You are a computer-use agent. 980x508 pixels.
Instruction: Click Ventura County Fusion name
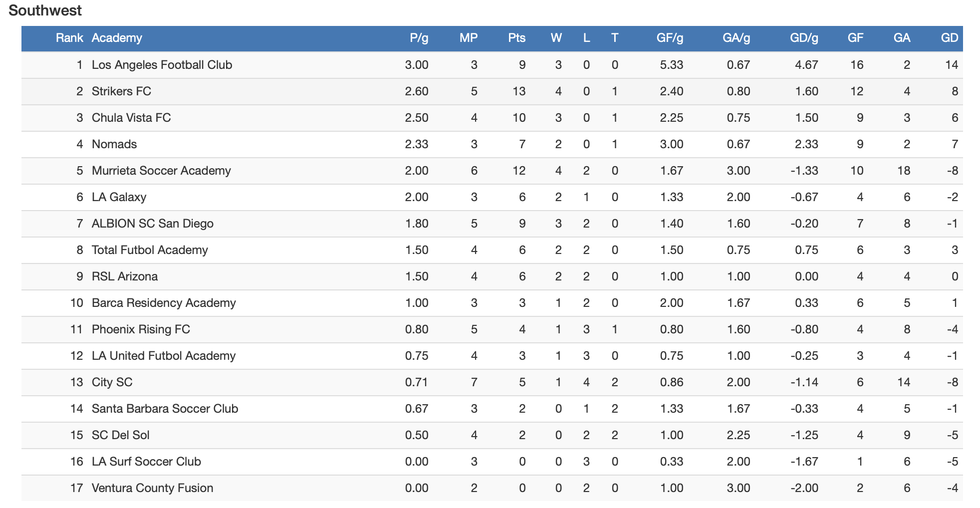[152, 488]
